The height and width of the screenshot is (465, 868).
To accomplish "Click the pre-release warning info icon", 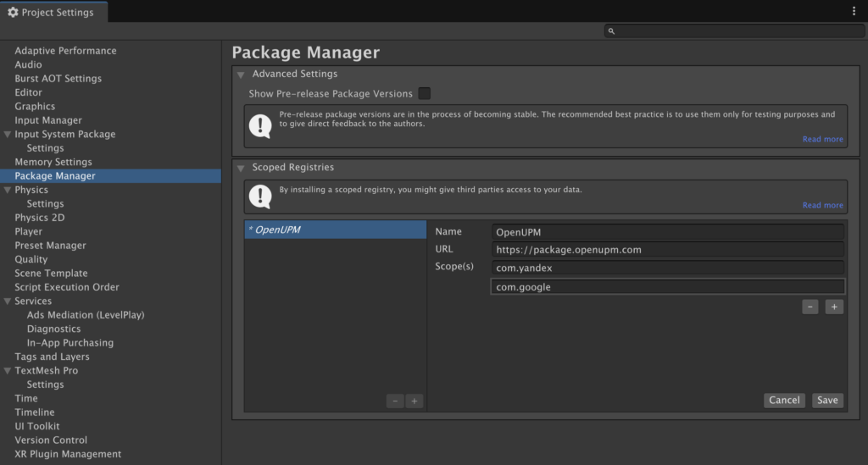I will pyautogui.click(x=260, y=126).
